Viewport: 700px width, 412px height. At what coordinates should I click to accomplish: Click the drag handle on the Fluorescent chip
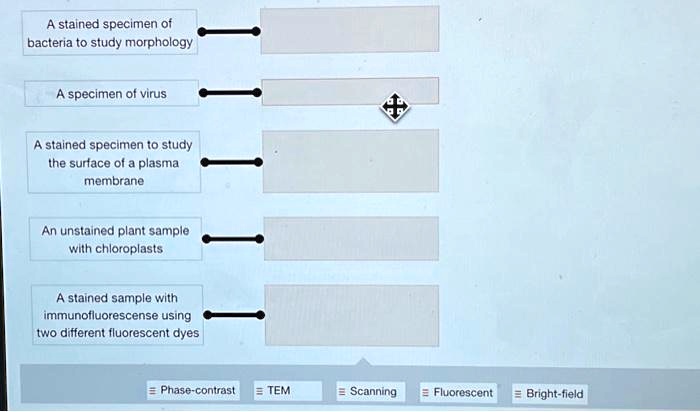click(x=426, y=393)
